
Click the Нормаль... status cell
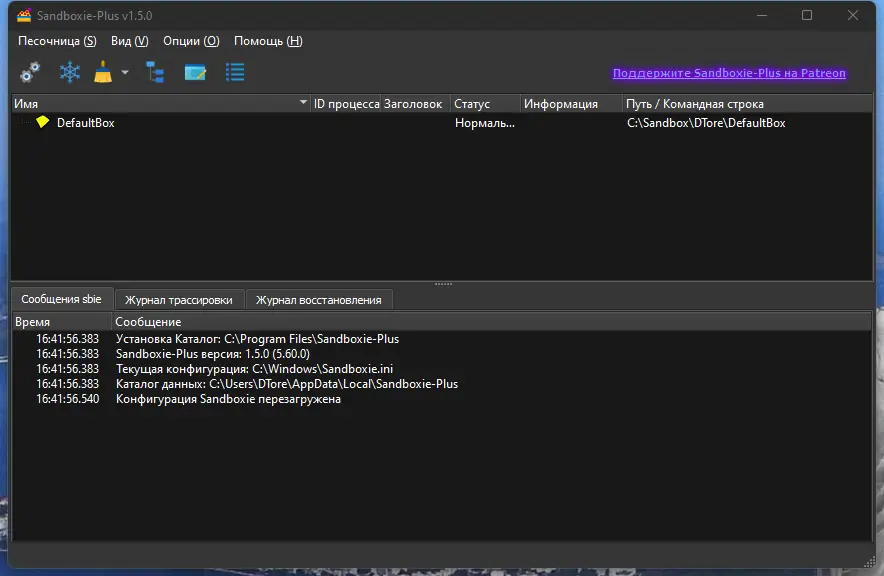[x=485, y=123]
